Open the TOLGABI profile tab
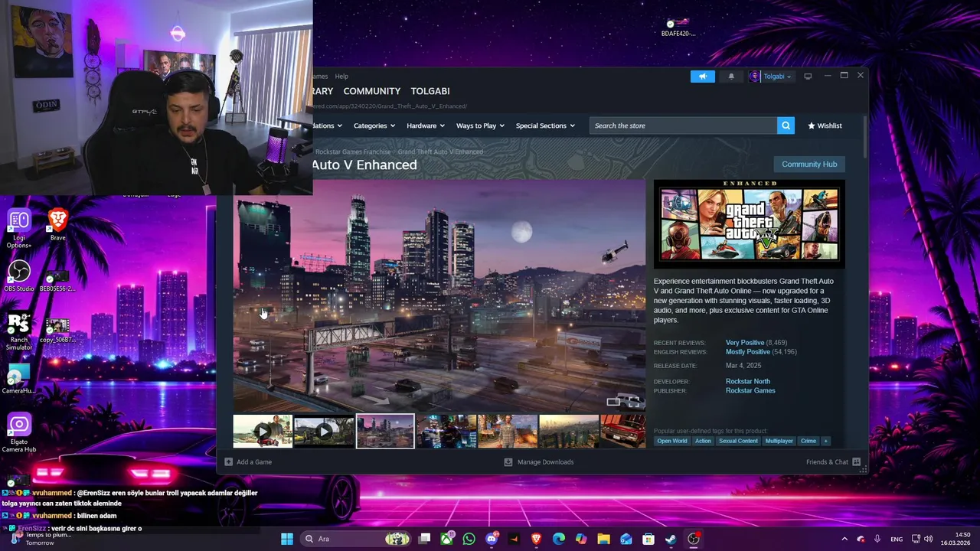Viewport: 980px width, 551px height. coord(430,91)
